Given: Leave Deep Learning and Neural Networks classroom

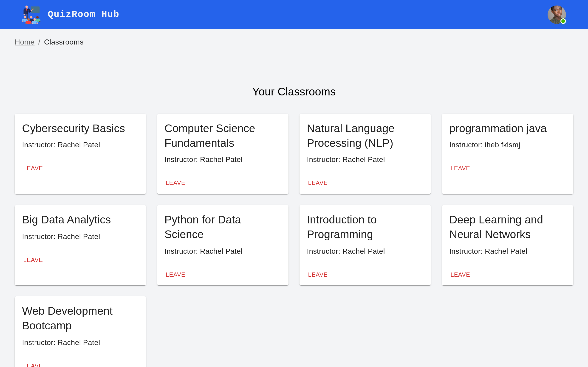Looking at the screenshot, I should pyautogui.click(x=460, y=275).
